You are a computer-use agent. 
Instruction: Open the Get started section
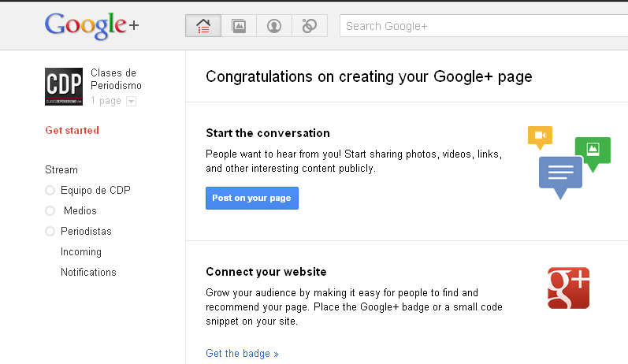[72, 130]
